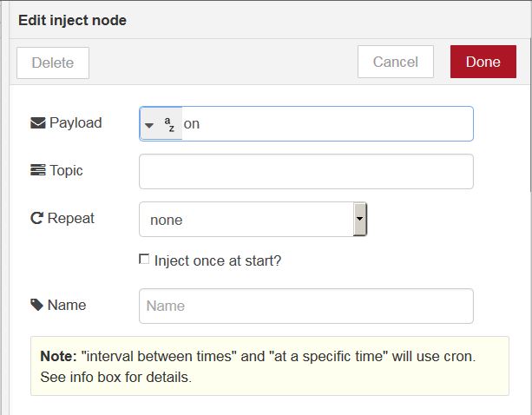Image resolution: width=532 pixels, height=415 pixels.
Task: Click the envelope icon beside Payload
Action: click(x=37, y=123)
